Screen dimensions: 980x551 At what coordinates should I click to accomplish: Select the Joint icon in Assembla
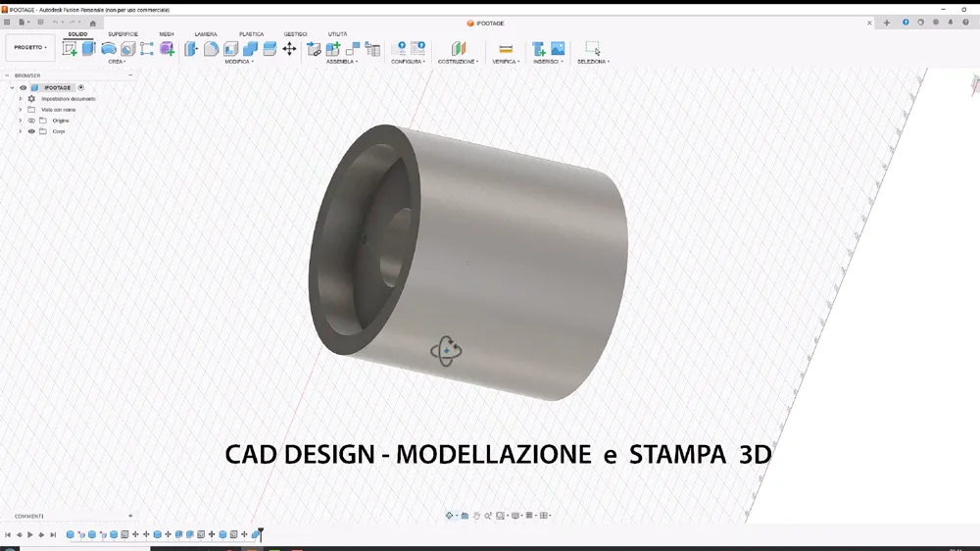[353, 49]
